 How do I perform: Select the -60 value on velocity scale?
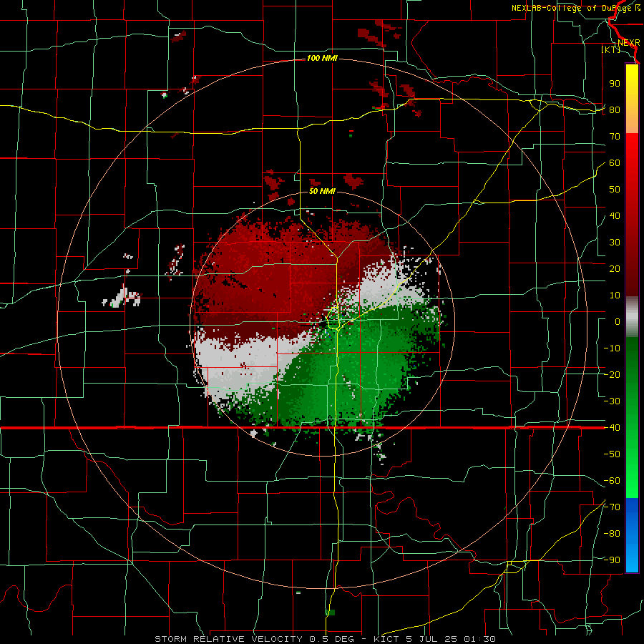[612, 481]
